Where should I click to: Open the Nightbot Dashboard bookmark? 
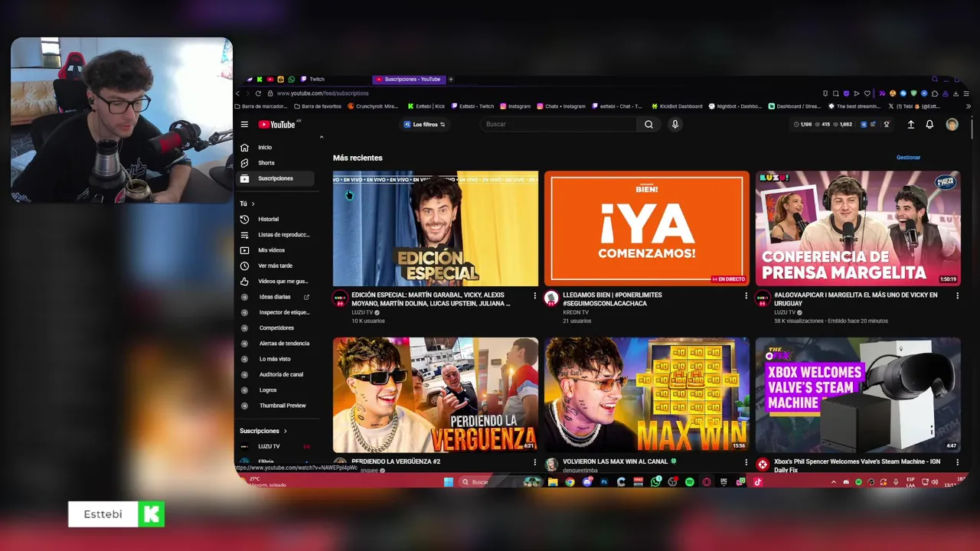point(735,106)
